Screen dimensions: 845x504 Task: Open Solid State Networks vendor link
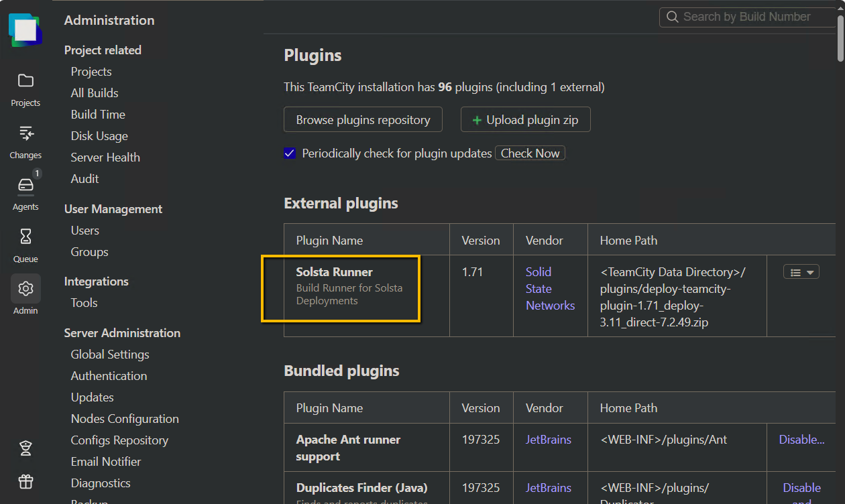coord(550,289)
